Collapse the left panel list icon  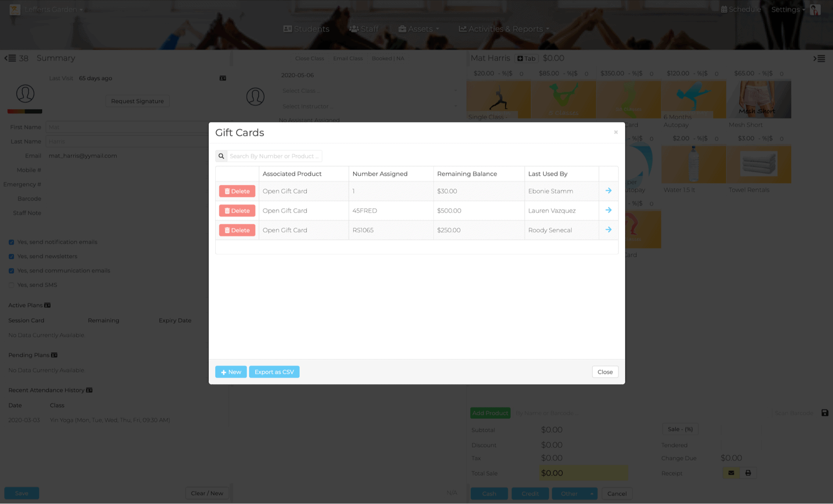coord(10,58)
